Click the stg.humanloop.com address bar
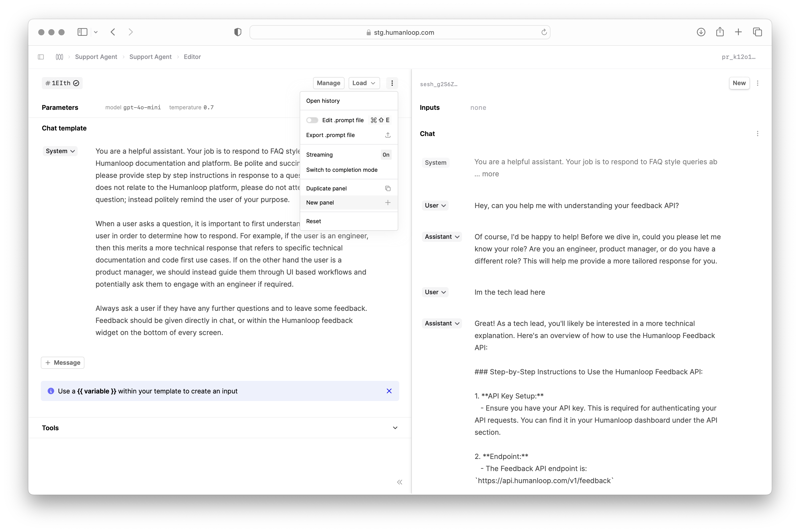The width and height of the screenshot is (800, 532). coord(400,32)
